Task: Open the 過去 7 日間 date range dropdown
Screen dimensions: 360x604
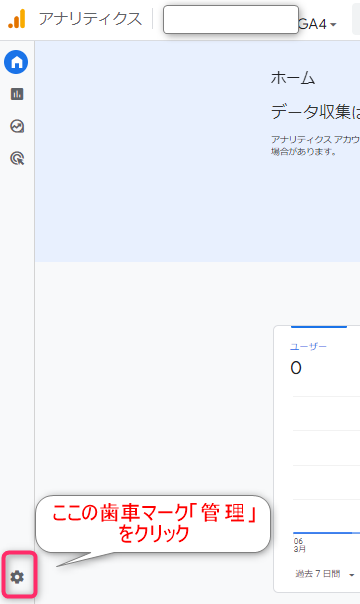Action: [324, 574]
